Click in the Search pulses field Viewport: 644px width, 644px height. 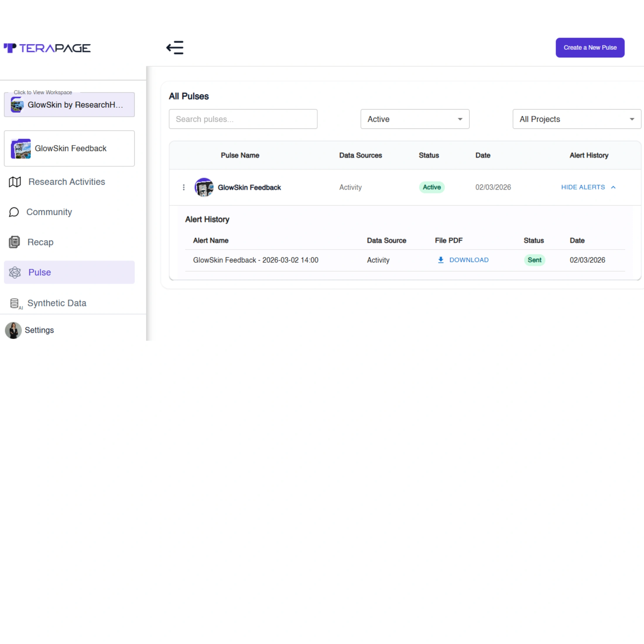click(243, 119)
